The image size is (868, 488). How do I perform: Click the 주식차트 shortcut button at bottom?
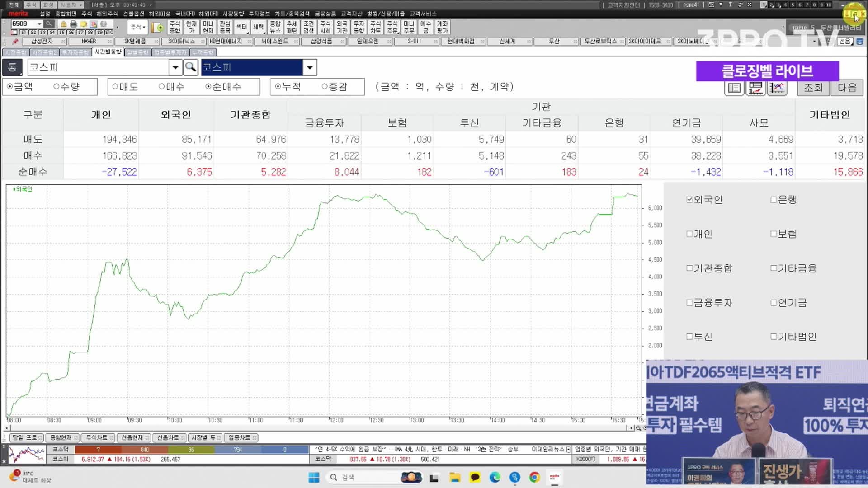pos(99,438)
